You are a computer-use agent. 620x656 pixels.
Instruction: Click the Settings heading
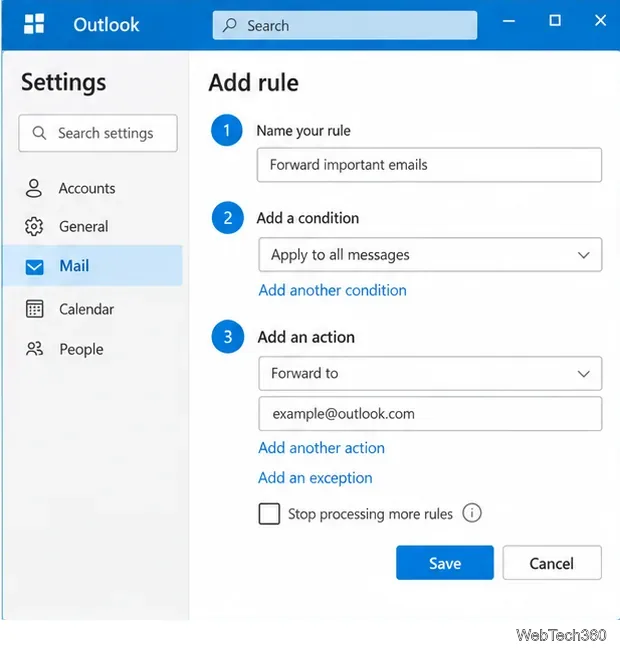[64, 82]
